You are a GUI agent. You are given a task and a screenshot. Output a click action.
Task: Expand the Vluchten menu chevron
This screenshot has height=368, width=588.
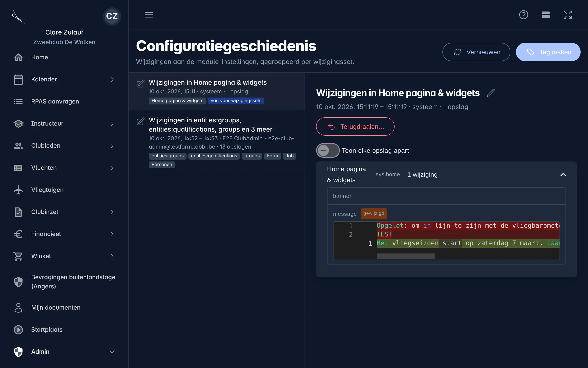tap(112, 168)
